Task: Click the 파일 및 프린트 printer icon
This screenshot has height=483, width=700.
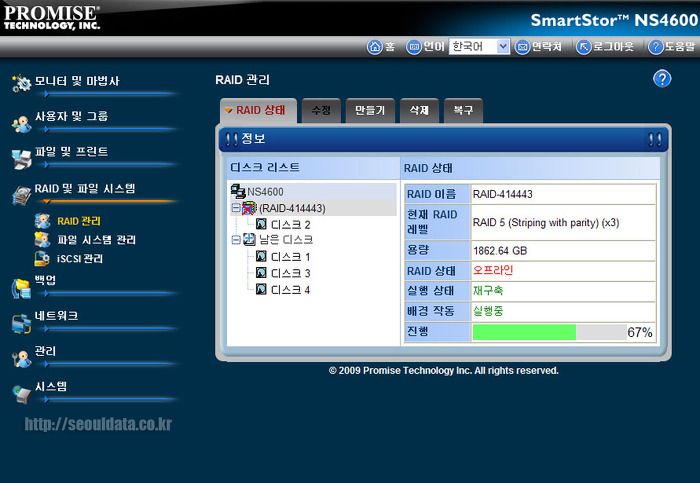Action: tap(21, 159)
